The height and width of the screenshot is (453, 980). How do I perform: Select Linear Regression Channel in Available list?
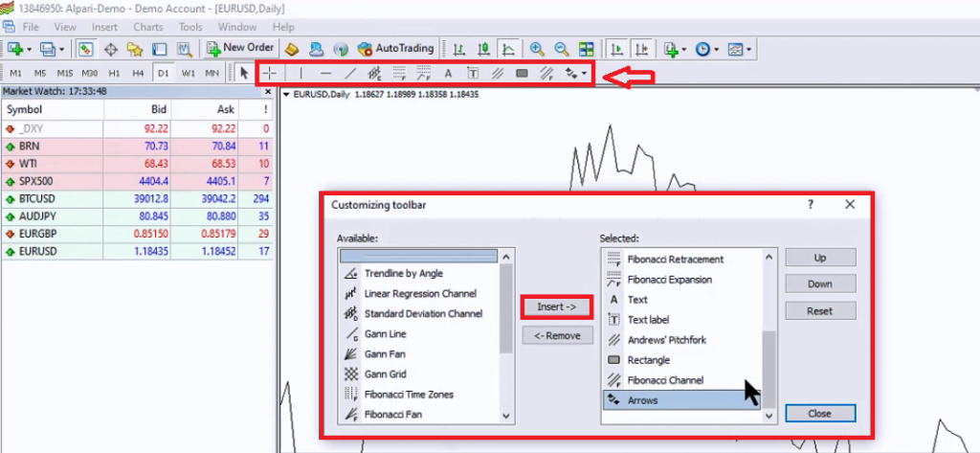click(x=419, y=293)
